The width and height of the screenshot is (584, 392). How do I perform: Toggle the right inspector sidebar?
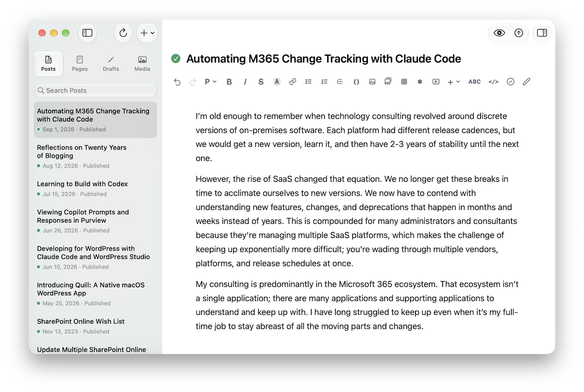(542, 33)
